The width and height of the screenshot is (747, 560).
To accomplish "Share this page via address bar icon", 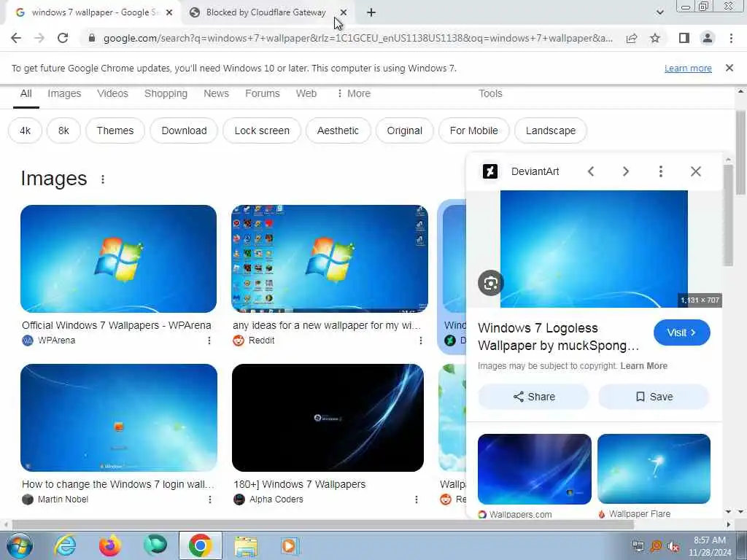I will 632,38.
